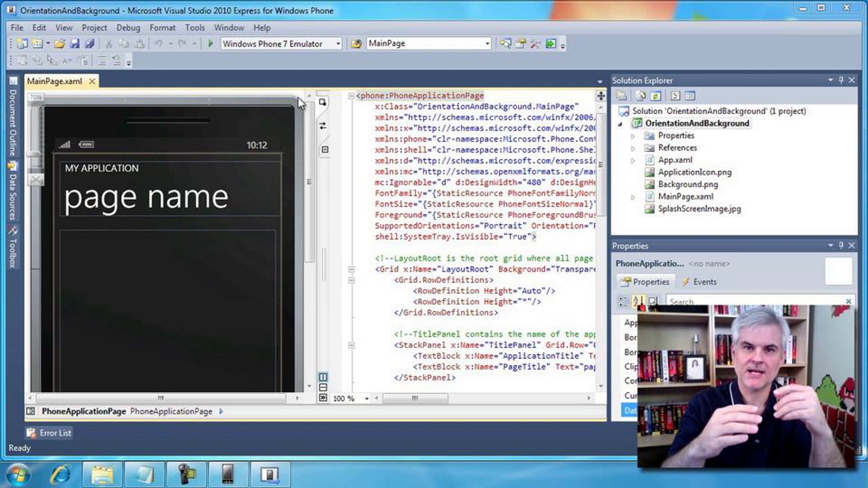
Task: Open the Windows Phone 7 Emulator dropdown
Action: point(338,44)
